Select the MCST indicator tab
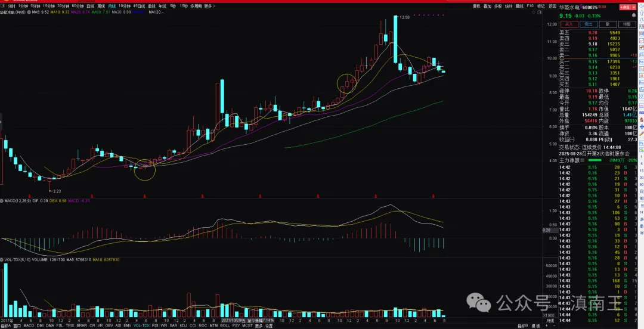 pos(247,325)
